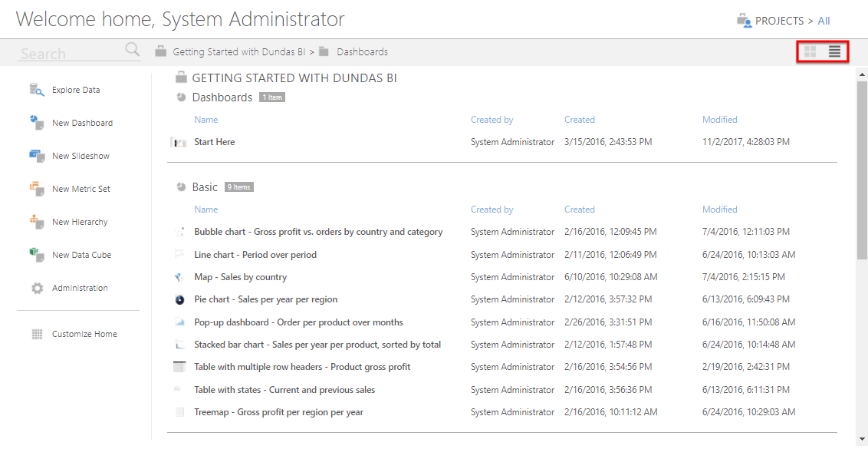This screenshot has height=449, width=868.
Task: Switch to list view layout
Action: (x=834, y=51)
